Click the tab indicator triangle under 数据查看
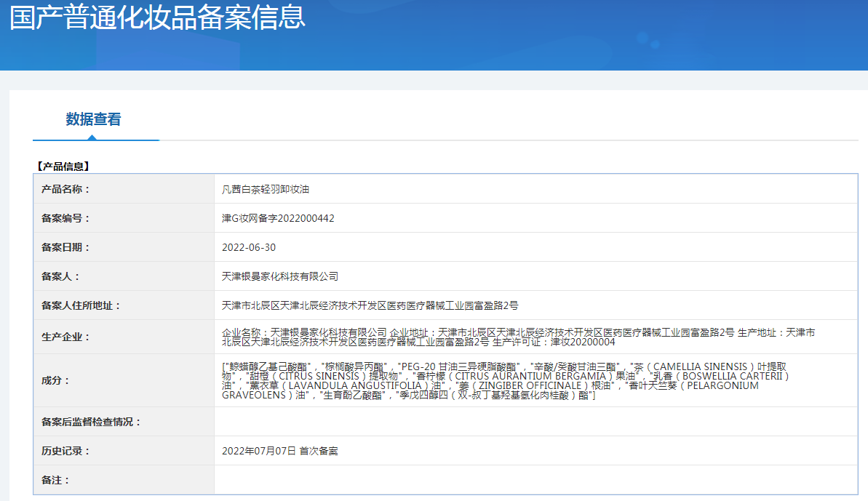This screenshot has height=501, width=868. click(x=92, y=137)
